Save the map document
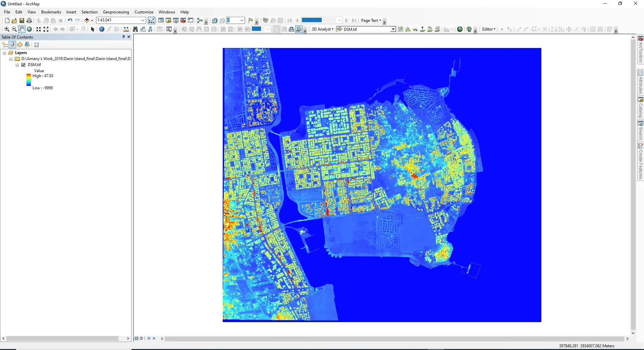This screenshot has width=644, height=350. [22, 20]
